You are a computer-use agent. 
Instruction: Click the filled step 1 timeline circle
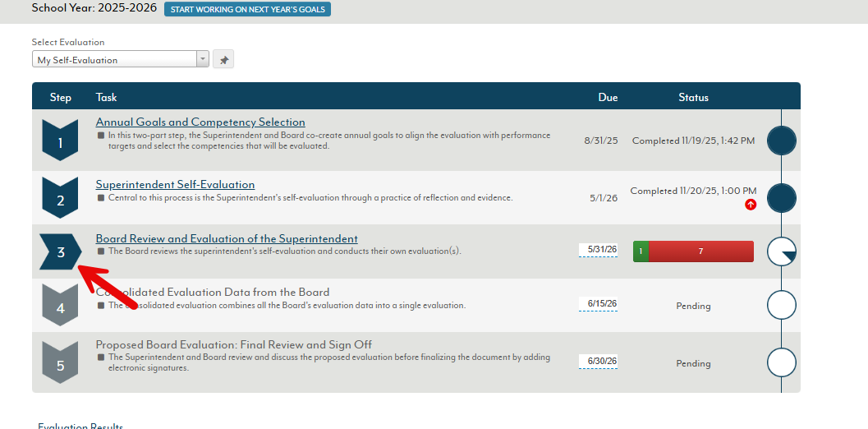(781, 141)
